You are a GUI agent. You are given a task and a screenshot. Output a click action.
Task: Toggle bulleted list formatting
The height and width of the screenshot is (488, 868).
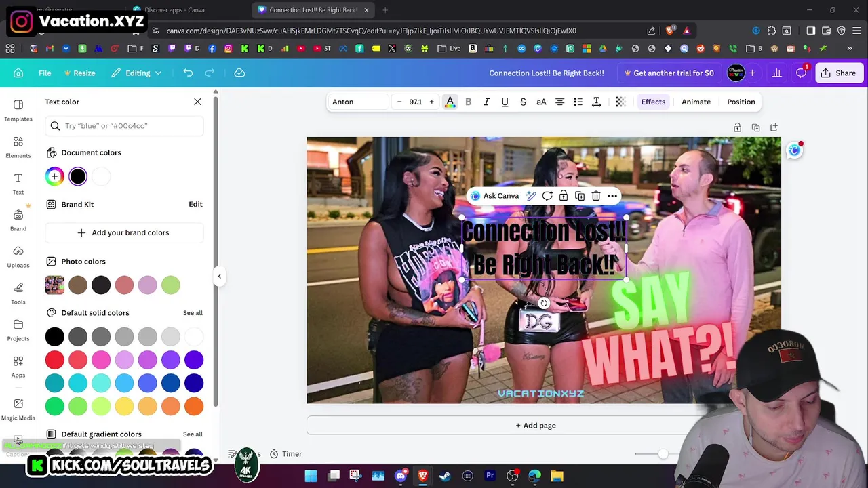point(578,102)
